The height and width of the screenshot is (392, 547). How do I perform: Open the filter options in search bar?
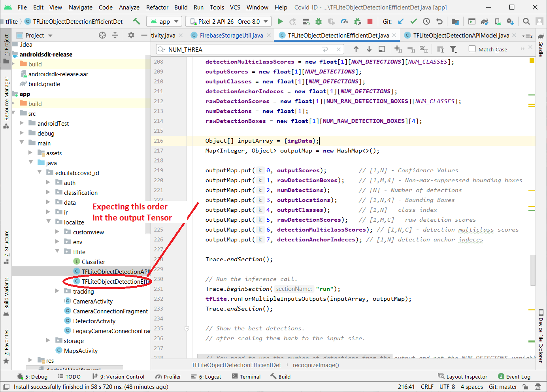point(453,49)
